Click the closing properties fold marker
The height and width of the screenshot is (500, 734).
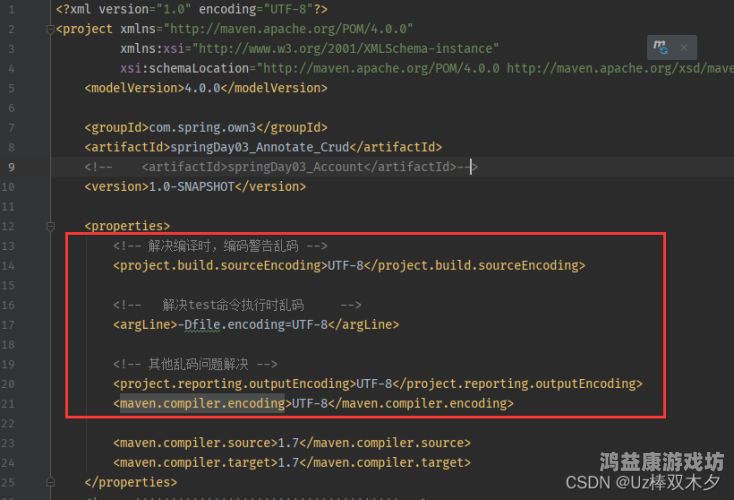[x=51, y=482]
